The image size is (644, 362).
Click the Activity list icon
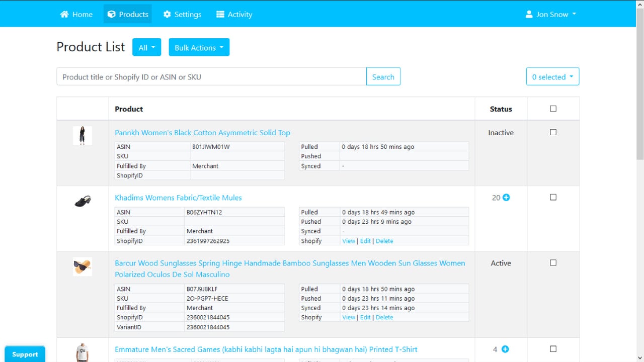tap(220, 15)
